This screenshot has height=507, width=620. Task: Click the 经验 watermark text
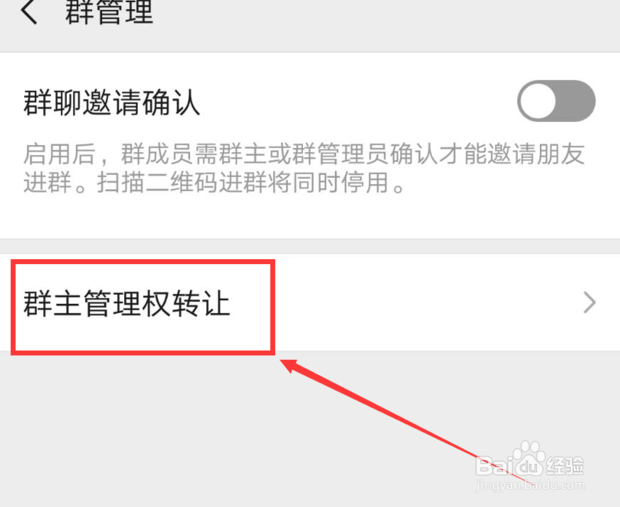coord(565,466)
